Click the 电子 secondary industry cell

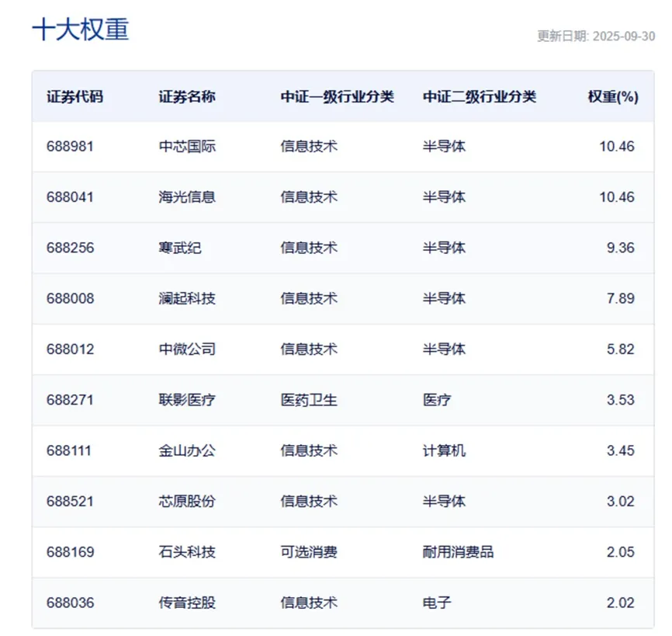[x=437, y=603]
